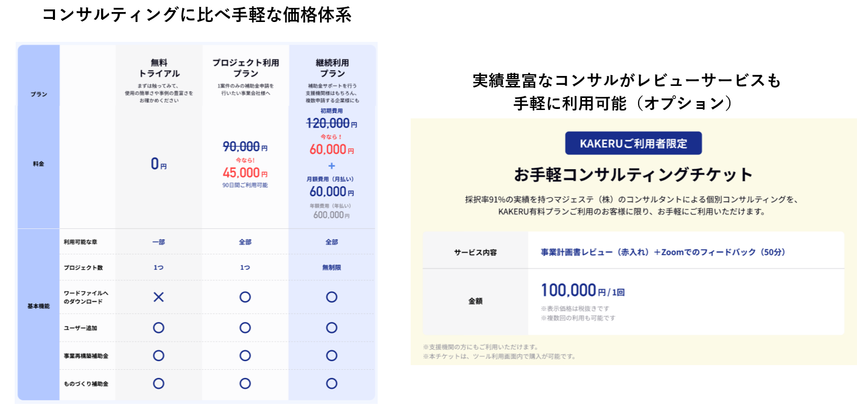Click the 無制限 project count value
Image resolution: width=868 pixels, height=407 pixels.
coord(332,268)
